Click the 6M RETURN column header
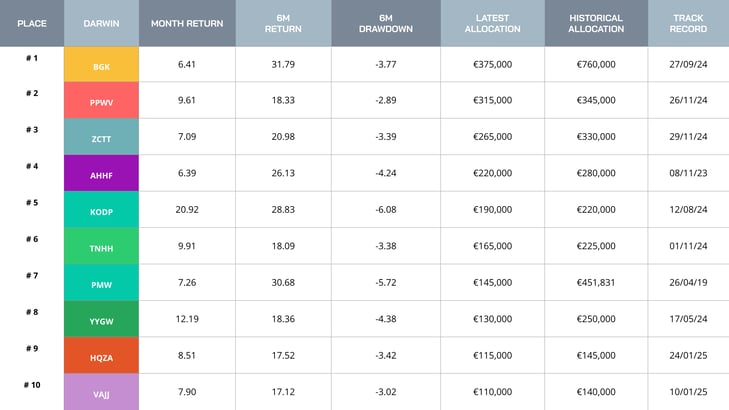This screenshot has height=410, width=729. click(283, 23)
